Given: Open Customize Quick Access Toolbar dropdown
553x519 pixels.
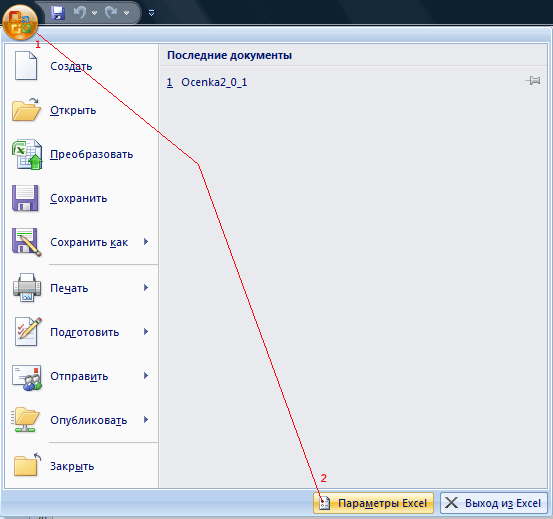Looking at the screenshot, I should 151,13.
